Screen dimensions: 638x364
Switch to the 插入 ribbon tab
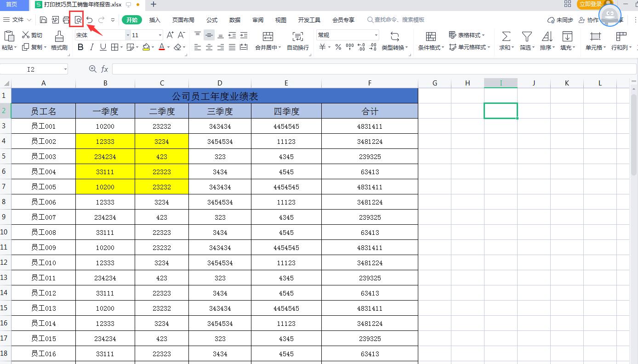[154, 20]
